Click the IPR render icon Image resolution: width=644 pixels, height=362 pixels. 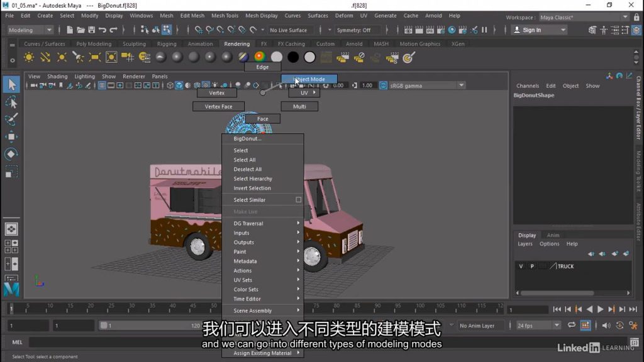430,30
